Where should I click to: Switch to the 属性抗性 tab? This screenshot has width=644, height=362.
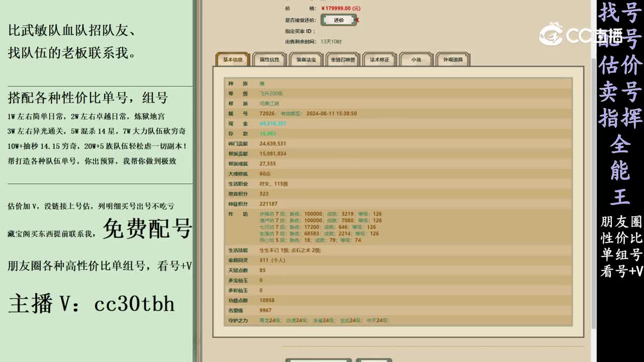[269, 59]
